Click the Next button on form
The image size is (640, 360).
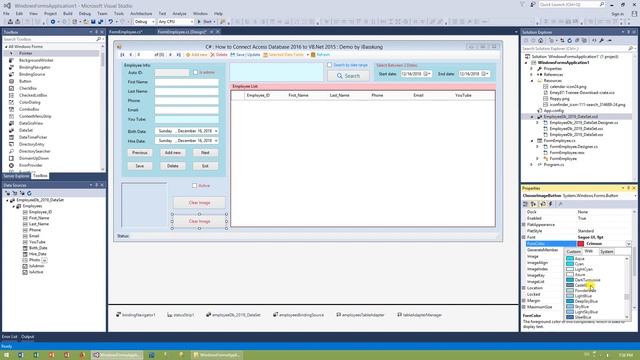tap(205, 153)
